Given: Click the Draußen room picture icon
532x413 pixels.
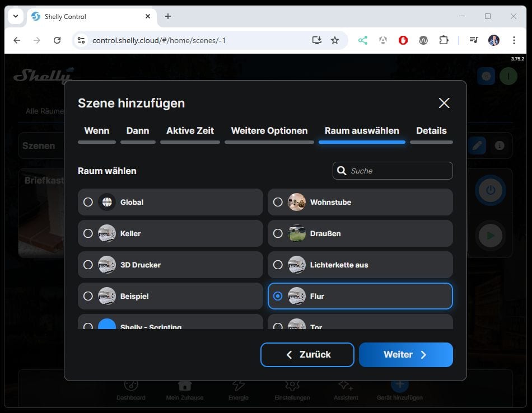Looking at the screenshot, I should click(297, 233).
